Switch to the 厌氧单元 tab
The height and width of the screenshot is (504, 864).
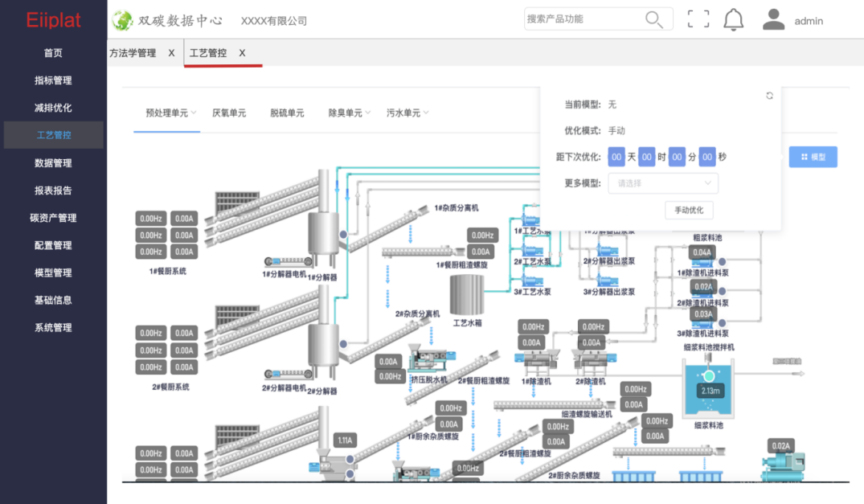[x=229, y=113]
